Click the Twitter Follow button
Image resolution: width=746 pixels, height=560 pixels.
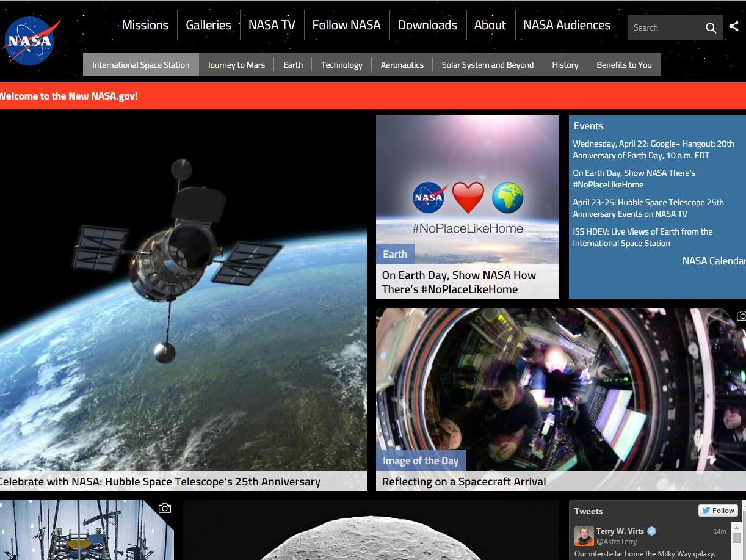718,511
